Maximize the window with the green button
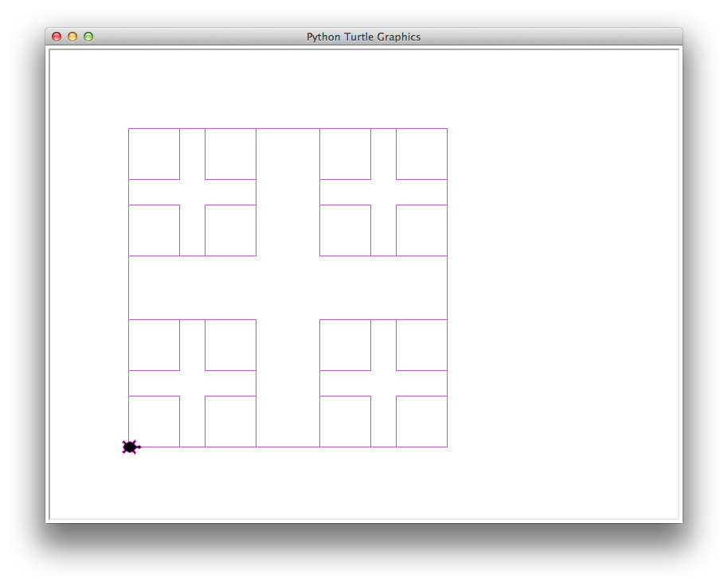 pyautogui.click(x=88, y=37)
